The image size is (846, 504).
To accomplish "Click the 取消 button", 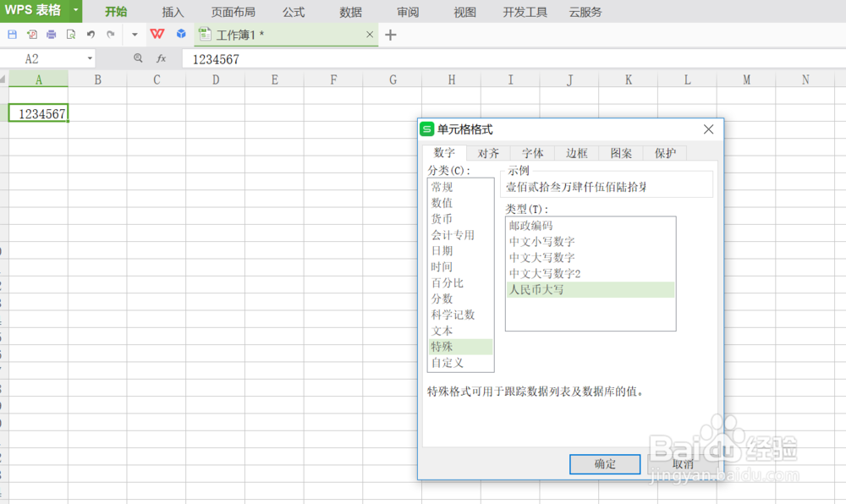I will pos(683,464).
